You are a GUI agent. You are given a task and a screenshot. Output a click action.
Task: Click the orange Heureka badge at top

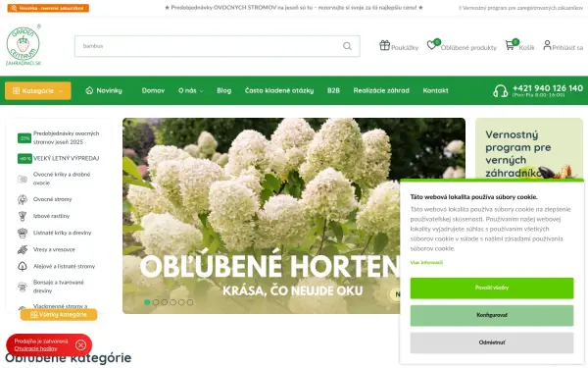(48, 8)
